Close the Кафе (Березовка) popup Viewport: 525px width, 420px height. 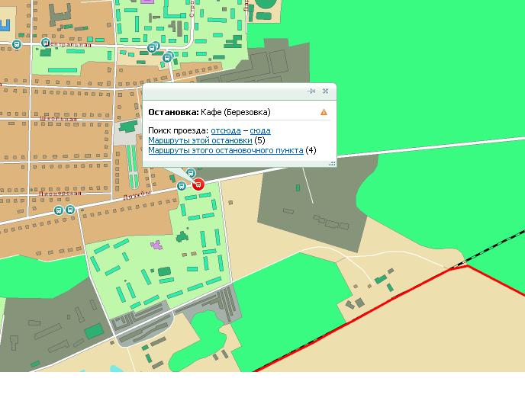pyautogui.click(x=325, y=91)
